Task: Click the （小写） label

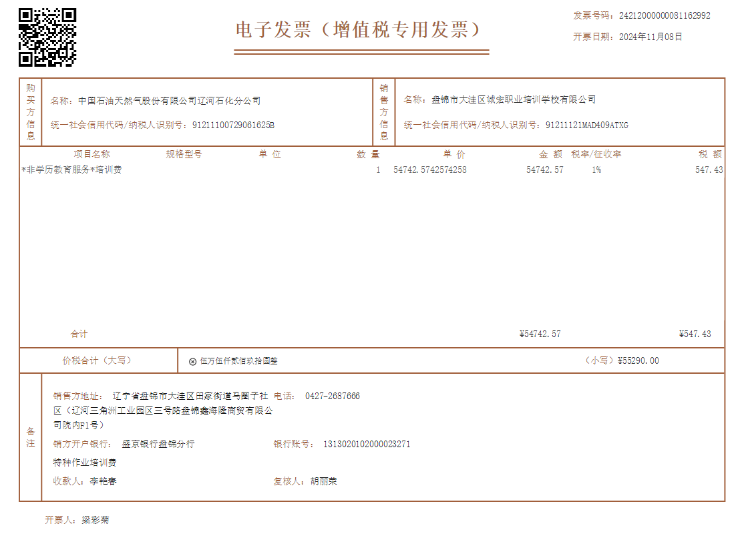Action: coord(600,360)
